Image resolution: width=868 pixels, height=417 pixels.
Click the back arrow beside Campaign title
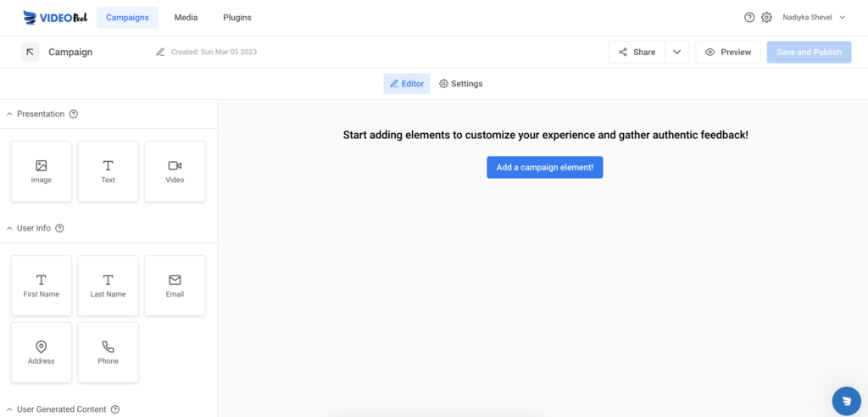pyautogui.click(x=30, y=52)
